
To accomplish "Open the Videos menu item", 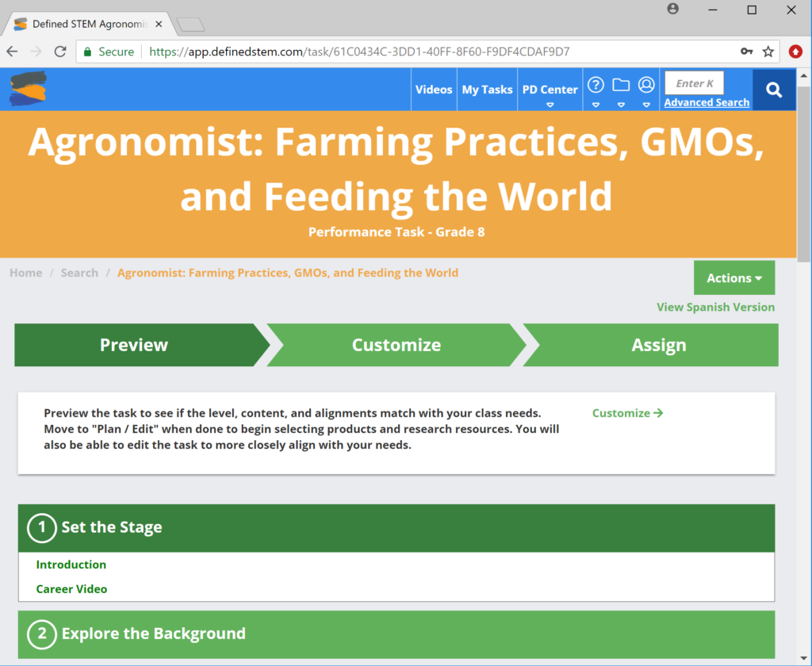I will pos(434,90).
